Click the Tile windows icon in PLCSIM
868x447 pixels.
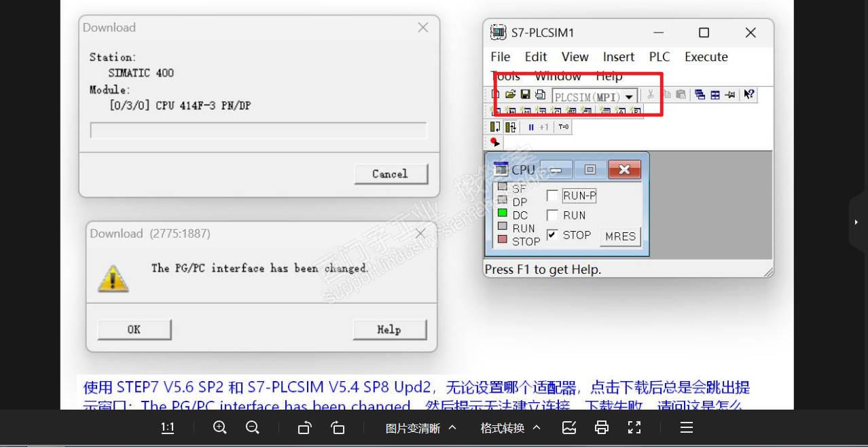[x=715, y=95]
